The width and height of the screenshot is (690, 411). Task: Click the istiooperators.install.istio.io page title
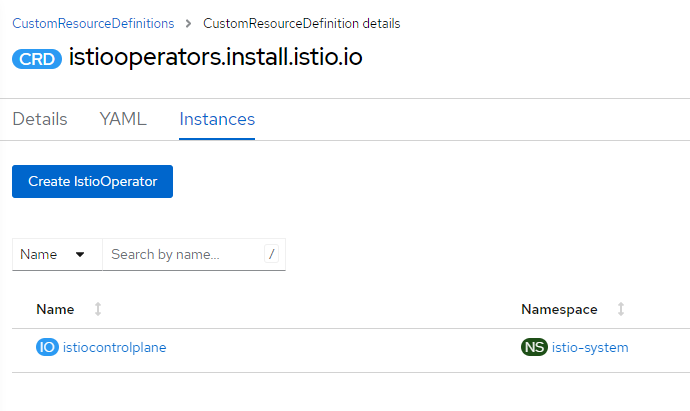[216, 57]
